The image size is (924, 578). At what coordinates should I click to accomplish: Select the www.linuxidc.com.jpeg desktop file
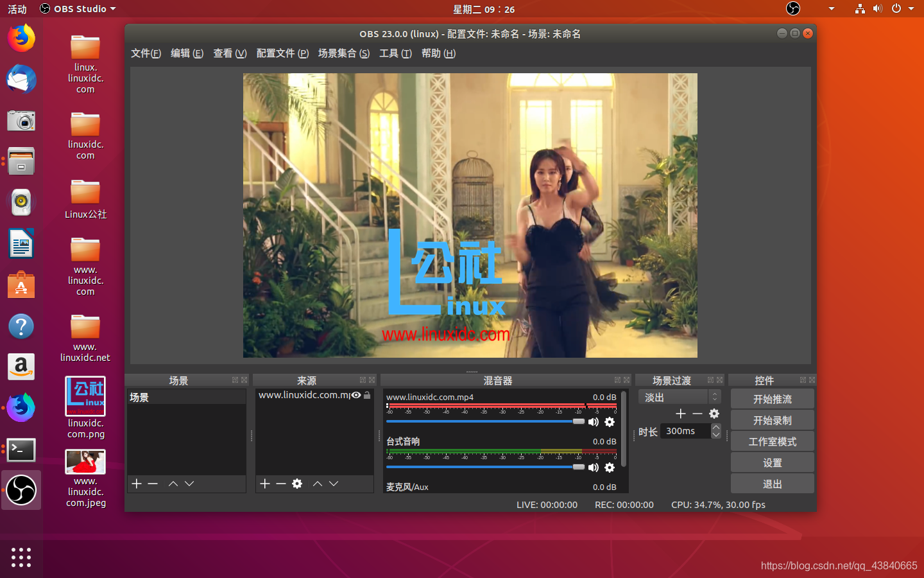(x=85, y=478)
